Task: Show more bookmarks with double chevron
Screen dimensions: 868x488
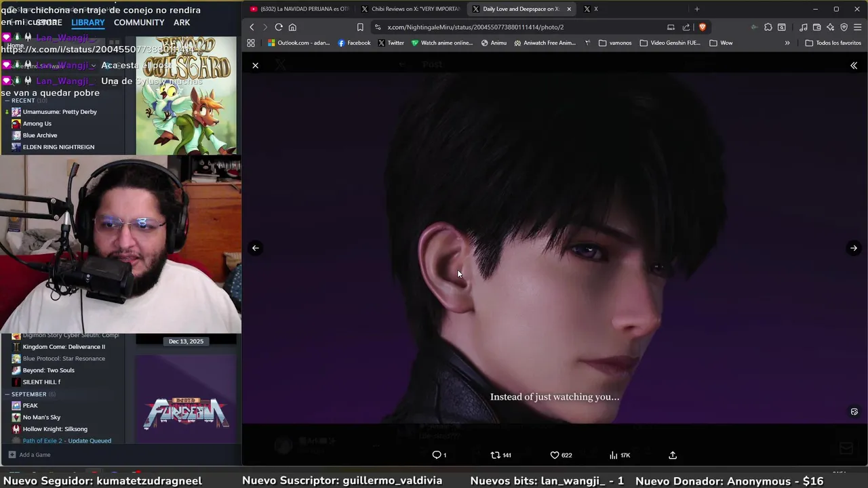Action: point(787,43)
